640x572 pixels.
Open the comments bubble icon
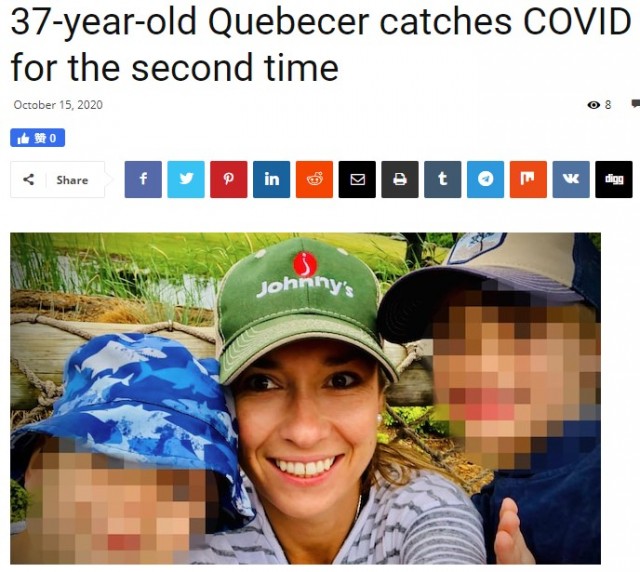635,104
